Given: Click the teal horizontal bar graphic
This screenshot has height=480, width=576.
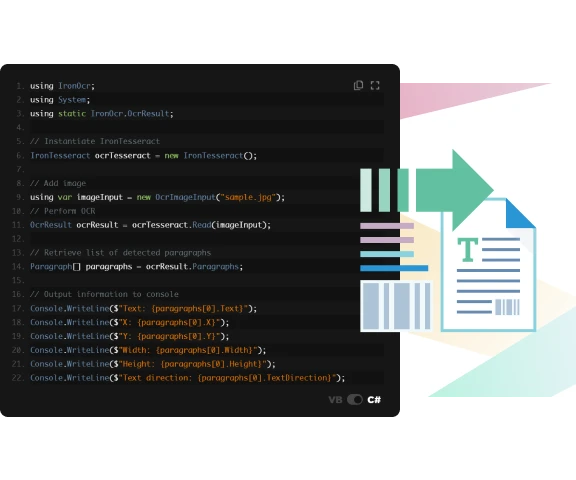Looking at the screenshot, I should (x=387, y=254).
